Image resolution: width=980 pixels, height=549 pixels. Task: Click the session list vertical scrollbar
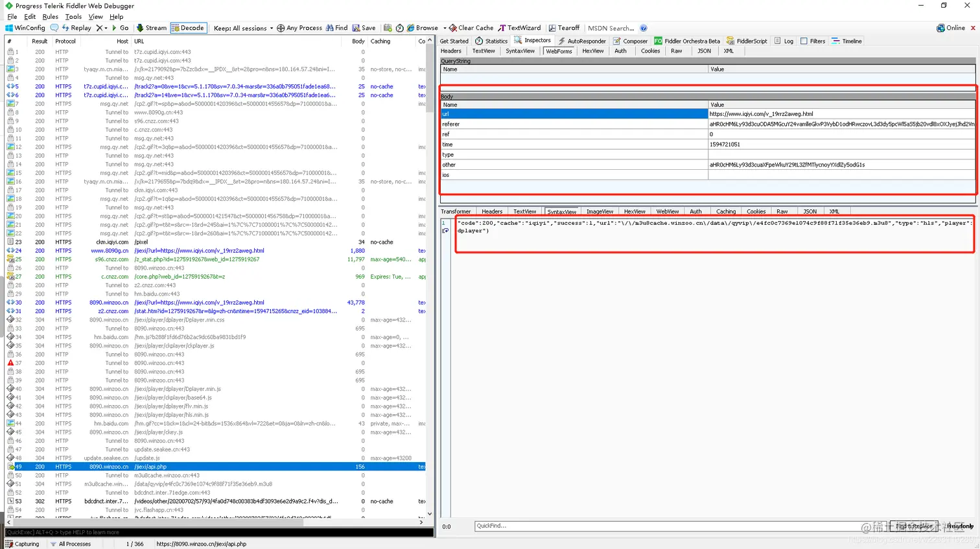430,275
